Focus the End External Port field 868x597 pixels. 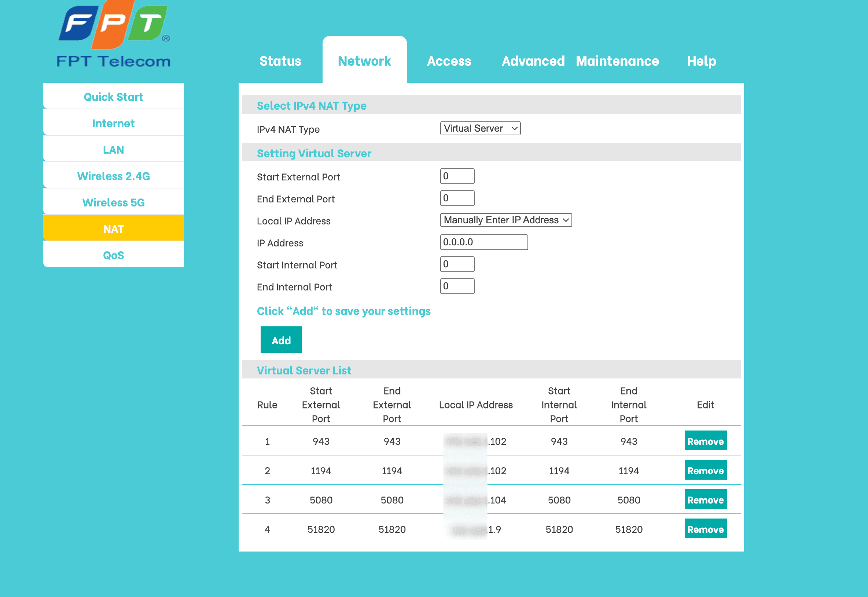click(457, 198)
